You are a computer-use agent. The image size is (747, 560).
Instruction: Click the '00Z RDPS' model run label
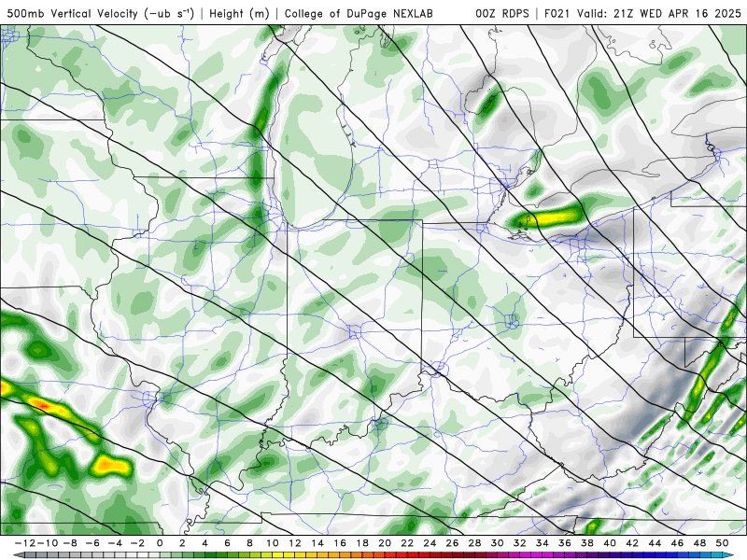pyautogui.click(x=502, y=13)
